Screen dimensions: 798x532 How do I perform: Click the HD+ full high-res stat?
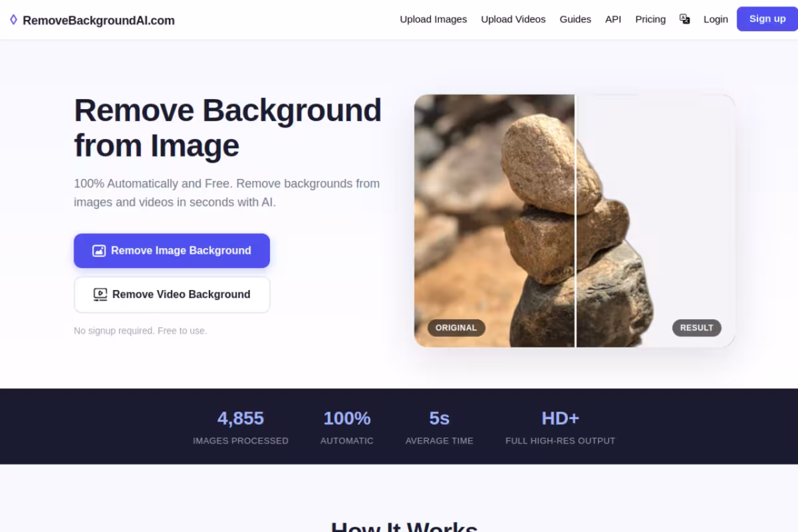(x=560, y=427)
